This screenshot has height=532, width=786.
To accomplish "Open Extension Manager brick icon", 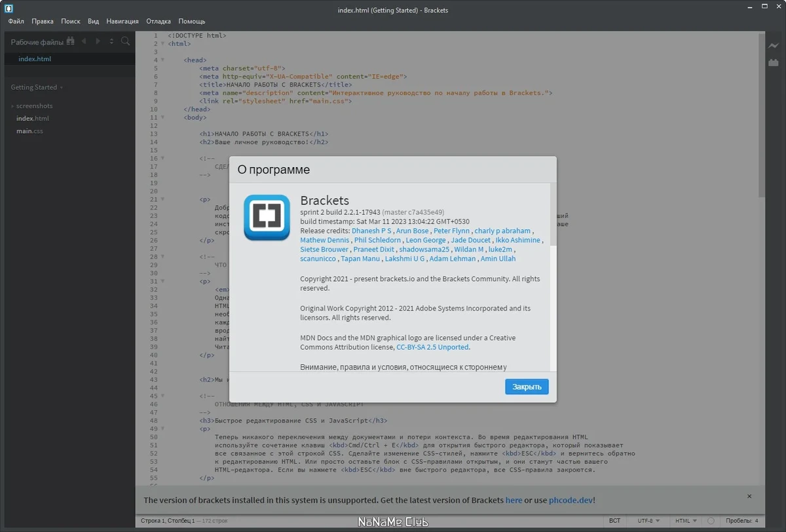I will click(774, 63).
